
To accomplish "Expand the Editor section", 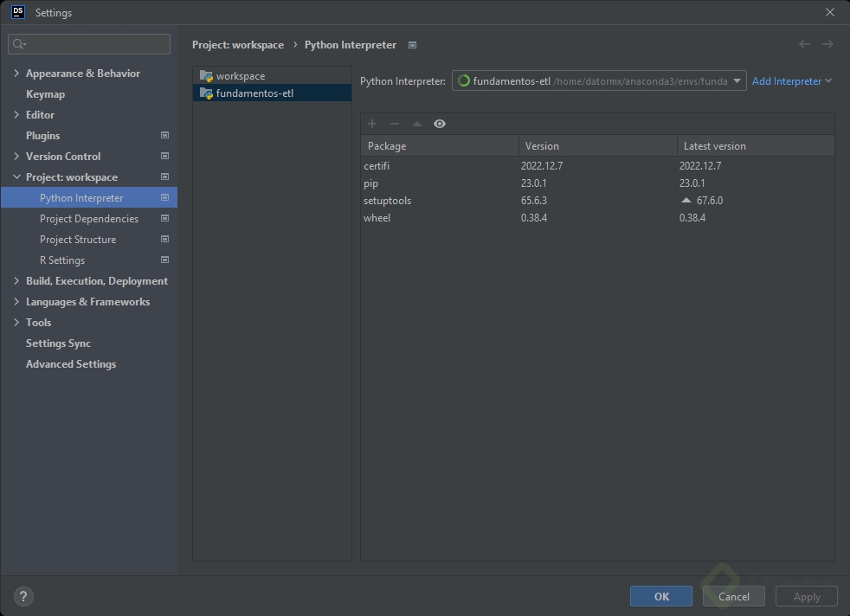I will (16, 114).
